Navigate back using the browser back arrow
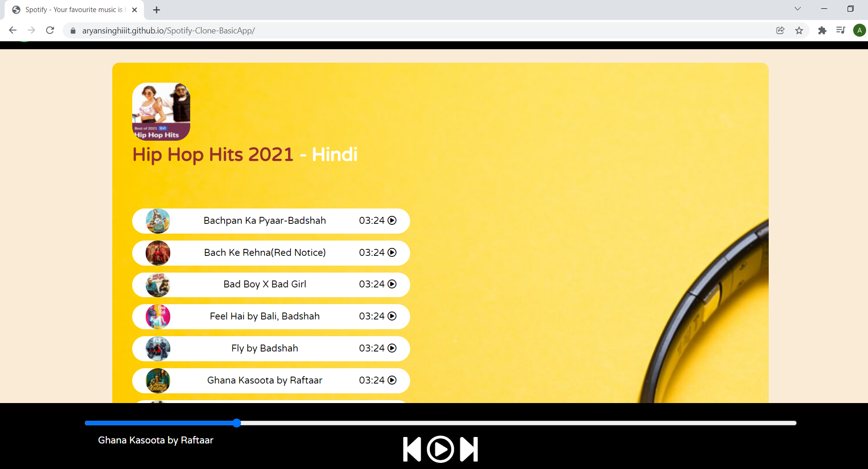 point(13,30)
